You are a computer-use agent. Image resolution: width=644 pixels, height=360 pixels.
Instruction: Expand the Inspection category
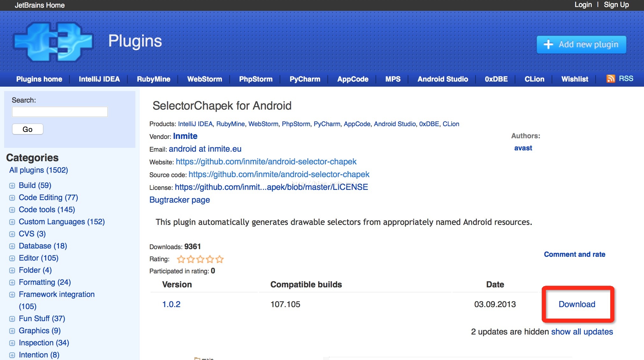coord(12,343)
